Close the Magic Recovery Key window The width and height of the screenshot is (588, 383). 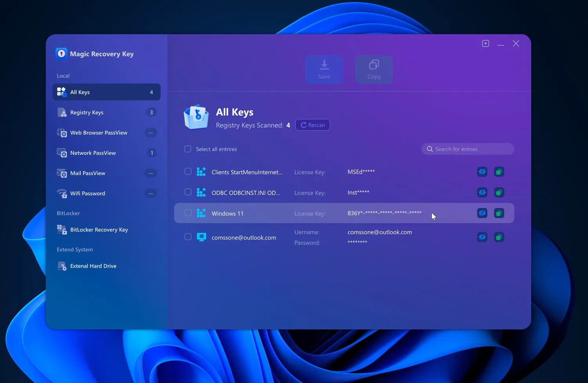516,44
